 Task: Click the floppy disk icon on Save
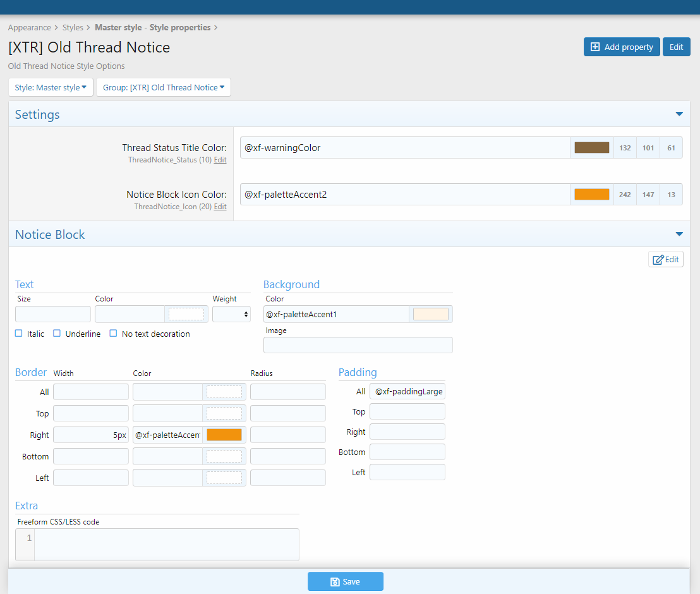pos(335,582)
